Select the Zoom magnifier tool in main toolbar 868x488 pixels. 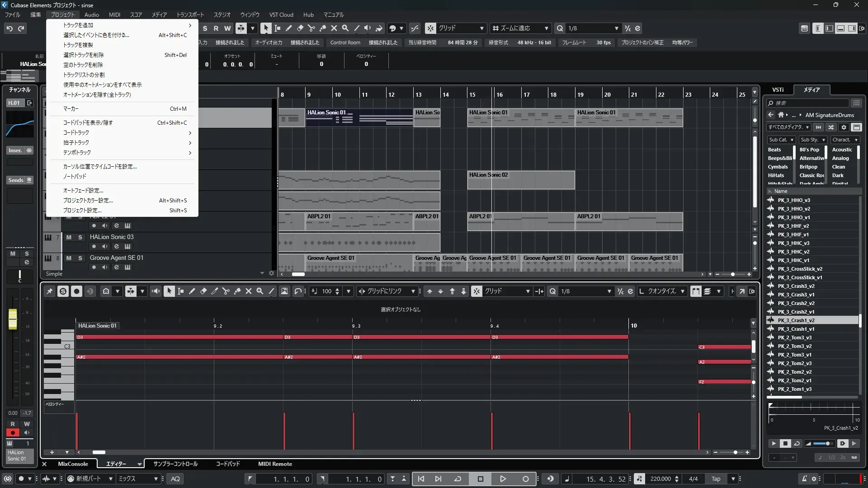[345, 28]
